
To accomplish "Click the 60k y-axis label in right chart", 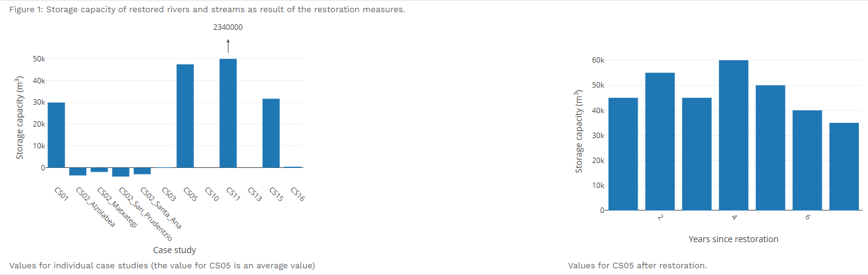I will tap(598, 60).
